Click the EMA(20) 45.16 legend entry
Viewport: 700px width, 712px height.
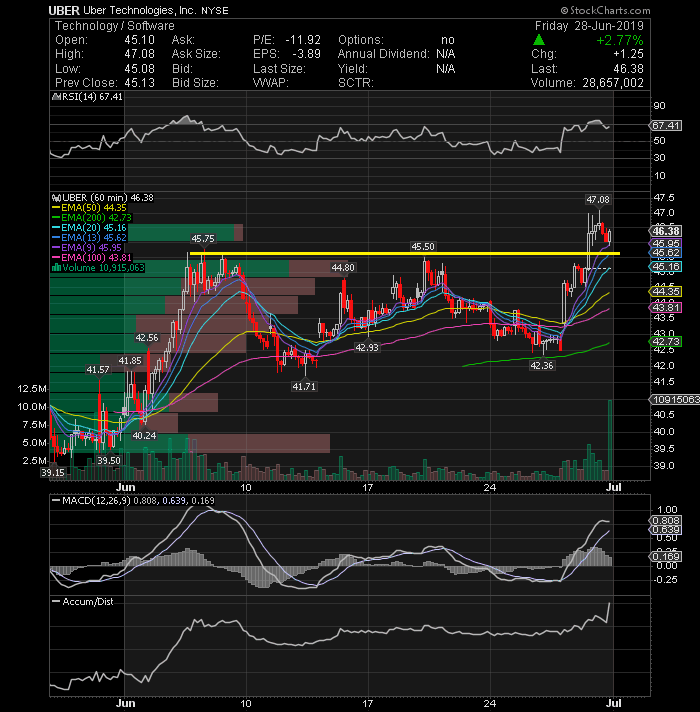point(94,228)
